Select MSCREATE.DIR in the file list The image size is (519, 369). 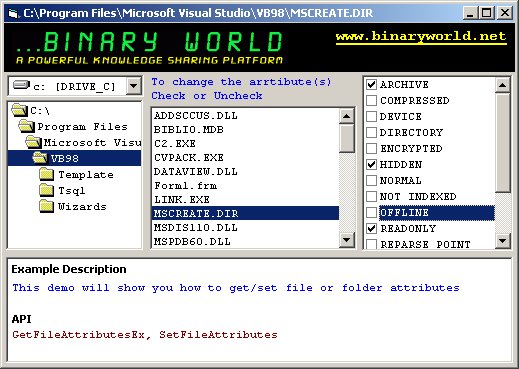245,213
